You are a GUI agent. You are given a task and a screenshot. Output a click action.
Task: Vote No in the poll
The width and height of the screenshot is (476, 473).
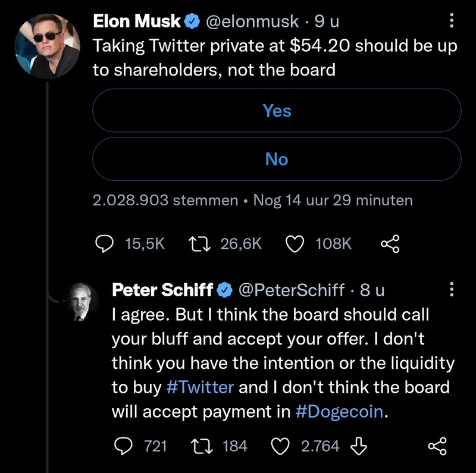(277, 159)
